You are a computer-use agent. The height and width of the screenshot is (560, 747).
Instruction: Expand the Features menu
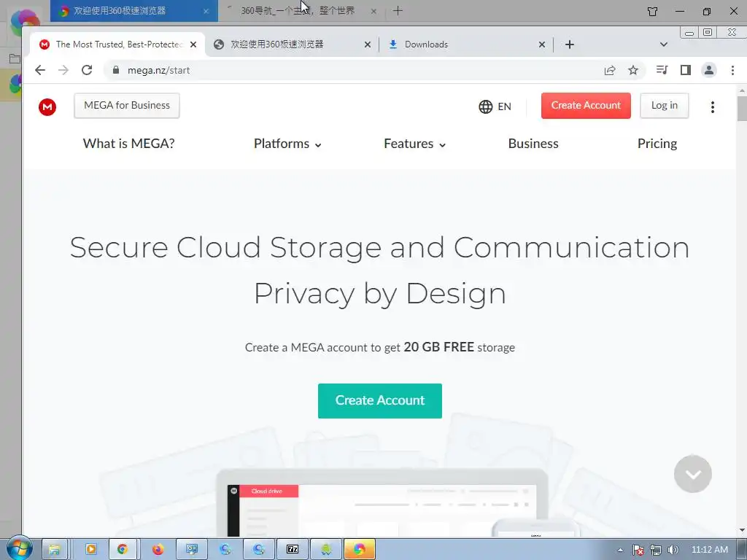coord(414,144)
